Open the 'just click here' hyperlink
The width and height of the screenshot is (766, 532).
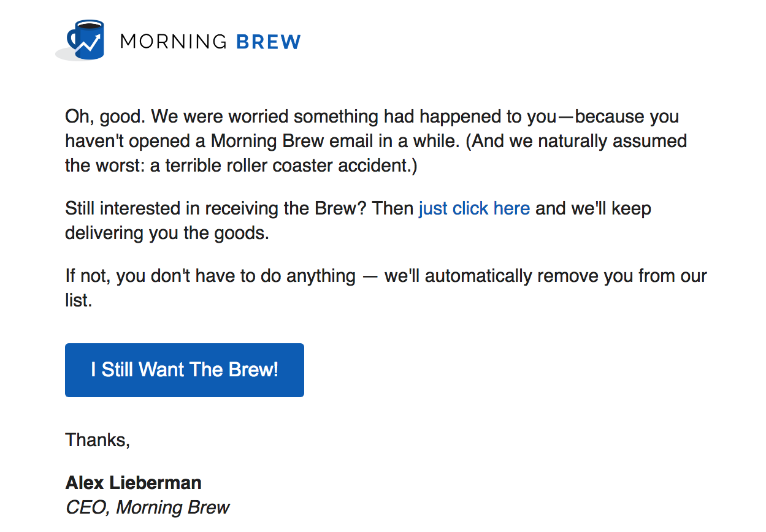tap(473, 208)
